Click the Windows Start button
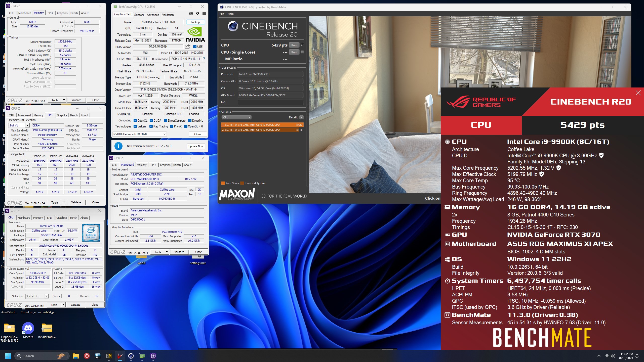This screenshot has width=644, height=362. 8,356
